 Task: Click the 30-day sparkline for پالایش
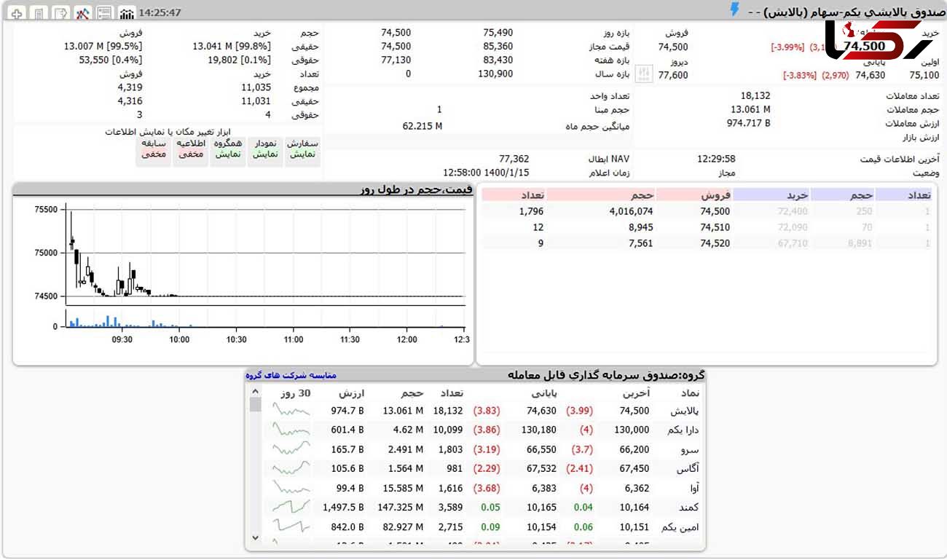click(291, 411)
